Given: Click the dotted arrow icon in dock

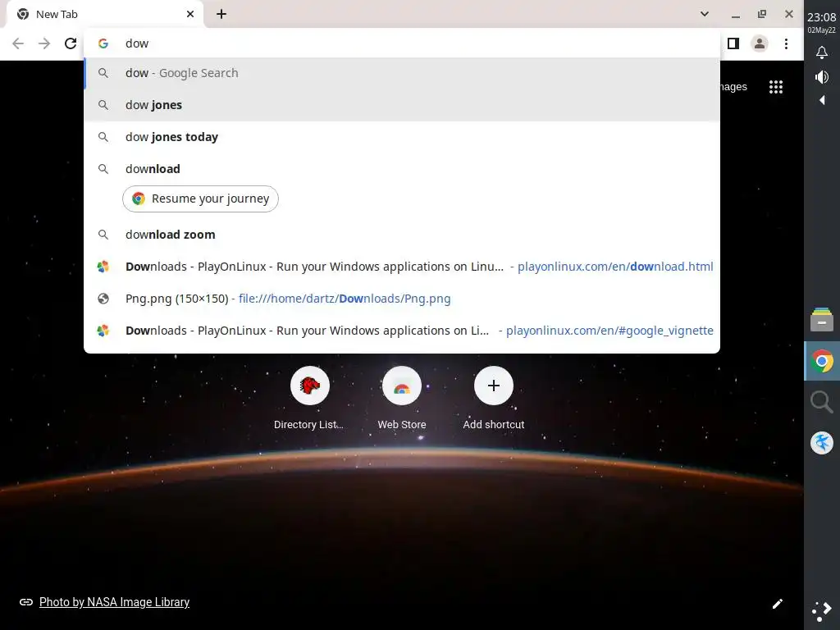Looking at the screenshot, I should point(822,611).
